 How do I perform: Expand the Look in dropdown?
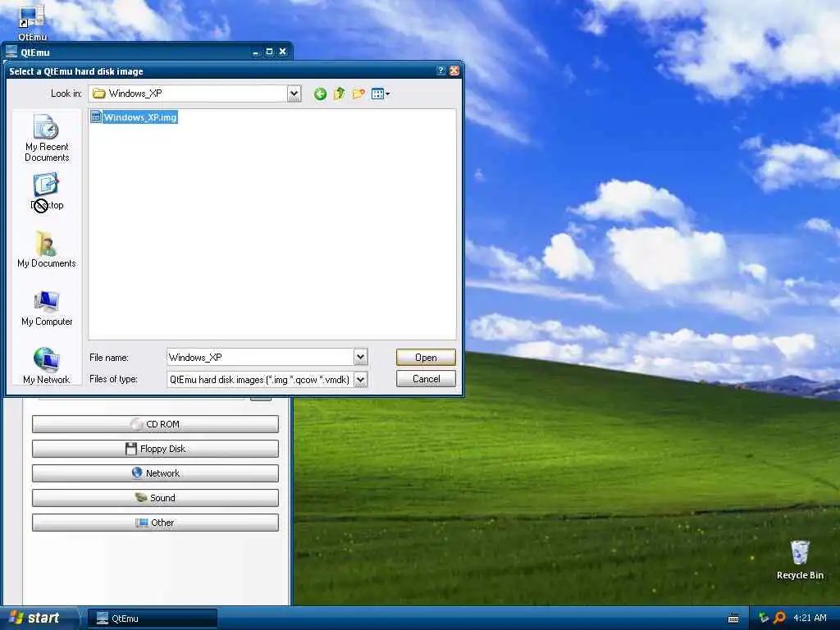click(x=294, y=94)
